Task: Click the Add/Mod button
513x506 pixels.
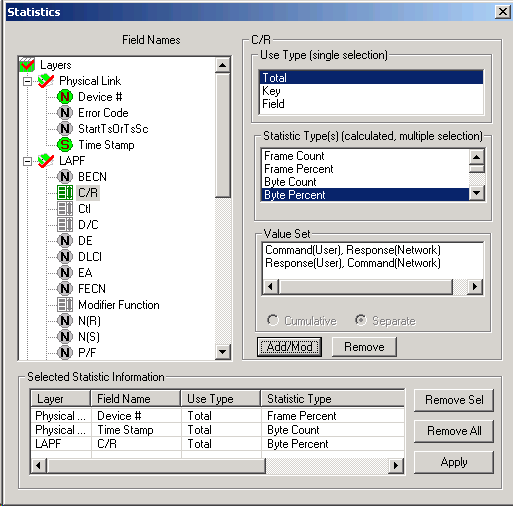Action: [x=289, y=347]
